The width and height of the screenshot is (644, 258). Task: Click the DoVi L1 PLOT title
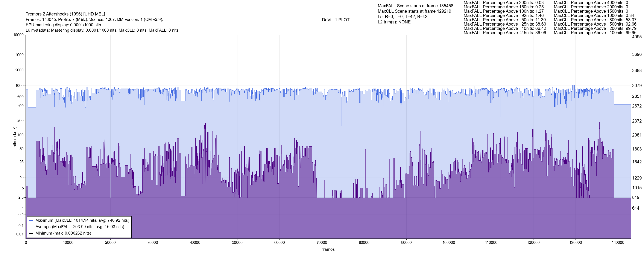tap(336, 20)
